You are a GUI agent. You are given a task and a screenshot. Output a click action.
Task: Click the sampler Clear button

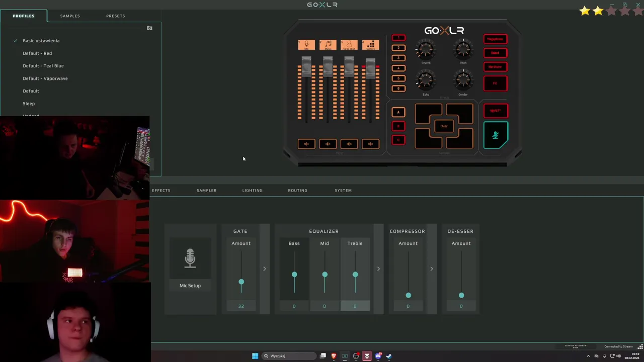click(x=444, y=126)
